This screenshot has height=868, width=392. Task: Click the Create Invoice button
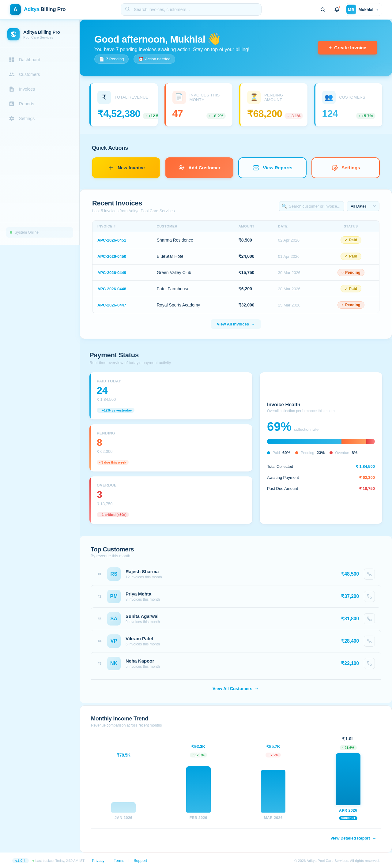[x=347, y=48]
